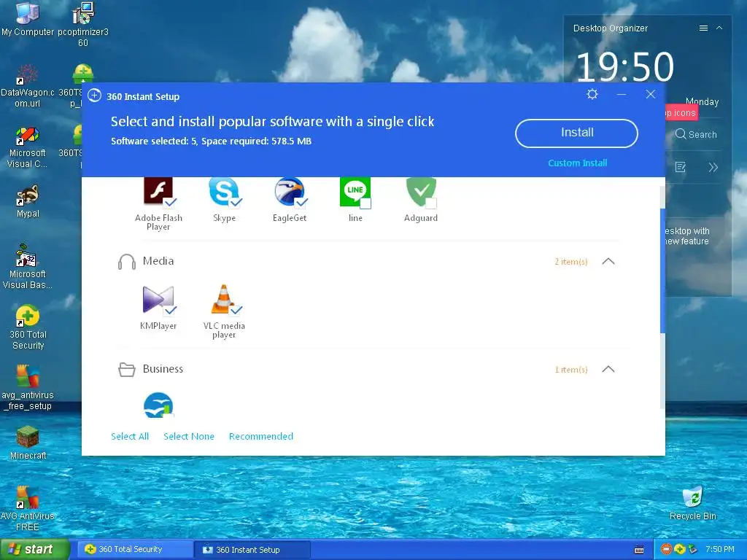Viewport: 747px width, 560px height.
Task: Click the Business category office suite icon
Action: 158,405
